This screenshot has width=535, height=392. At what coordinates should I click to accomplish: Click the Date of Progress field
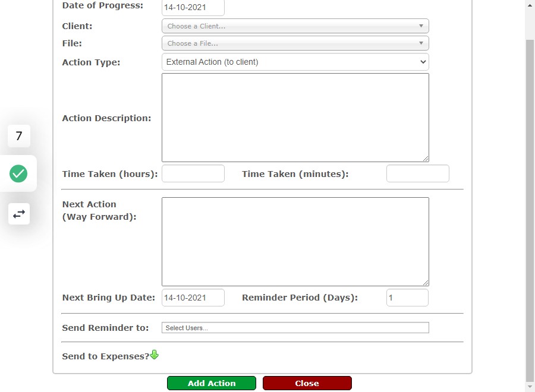[x=193, y=8]
